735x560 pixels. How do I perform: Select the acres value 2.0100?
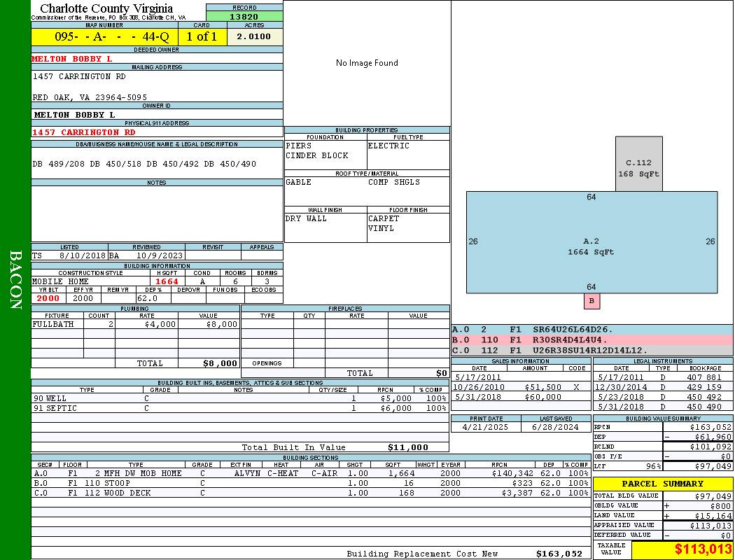(x=255, y=36)
